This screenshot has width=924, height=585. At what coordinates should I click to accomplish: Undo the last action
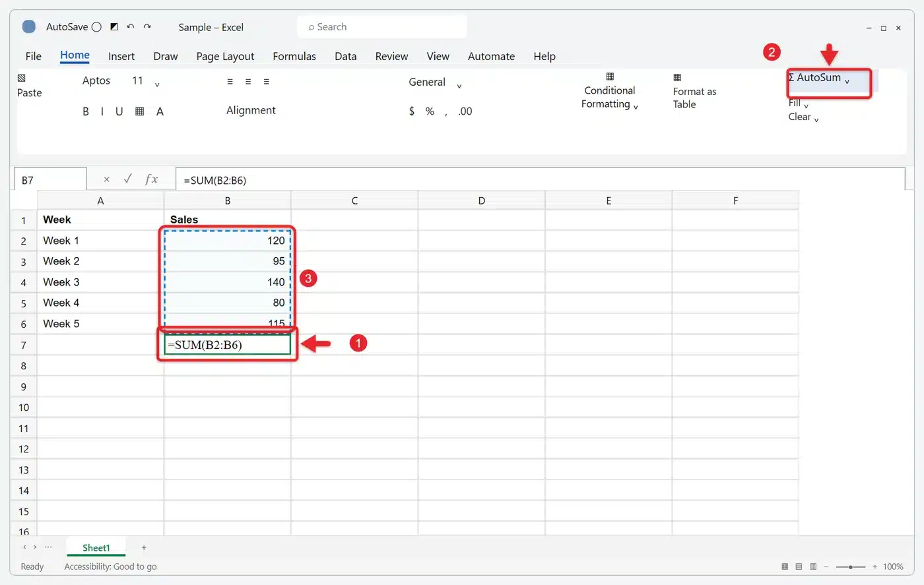click(131, 27)
